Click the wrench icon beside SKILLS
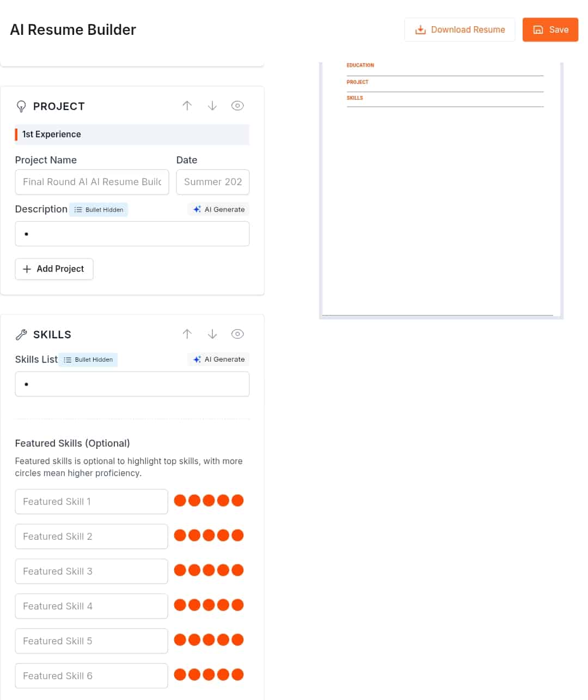Screen dimensions: 588x700 click(x=21, y=334)
